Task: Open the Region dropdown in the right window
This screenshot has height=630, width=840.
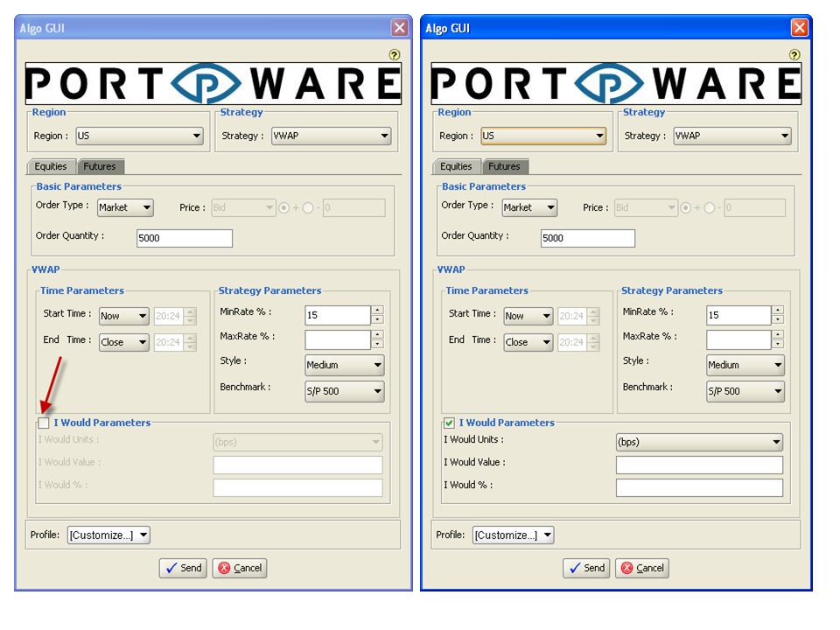Action: pyautogui.click(x=543, y=136)
